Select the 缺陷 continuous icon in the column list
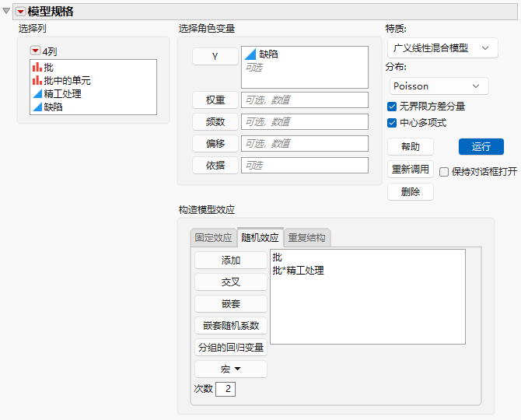This screenshot has width=521, height=420. (x=37, y=107)
